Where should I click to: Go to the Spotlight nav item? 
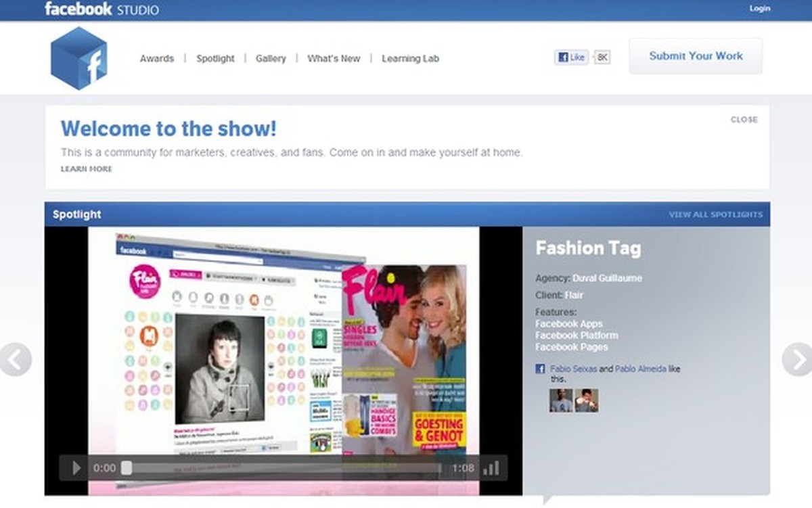[215, 59]
